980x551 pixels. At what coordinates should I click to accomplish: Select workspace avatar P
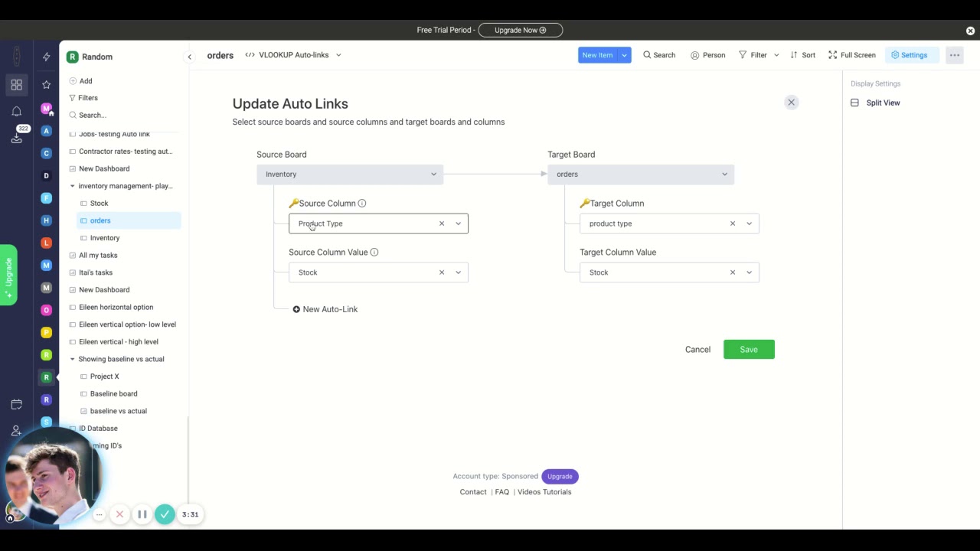pyautogui.click(x=46, y=332)
